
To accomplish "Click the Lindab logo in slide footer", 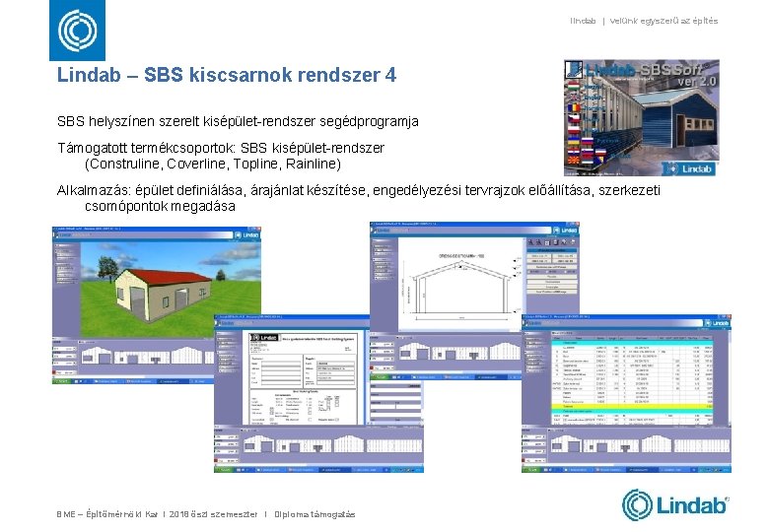I will point(674,504).
